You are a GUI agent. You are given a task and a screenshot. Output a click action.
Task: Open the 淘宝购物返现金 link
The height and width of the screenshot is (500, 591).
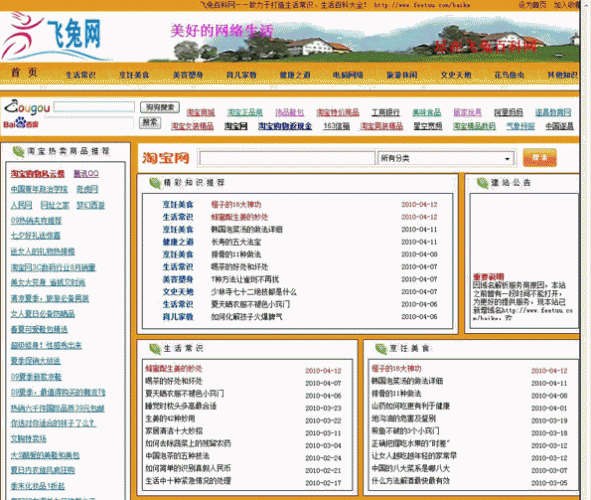(285, 126)
